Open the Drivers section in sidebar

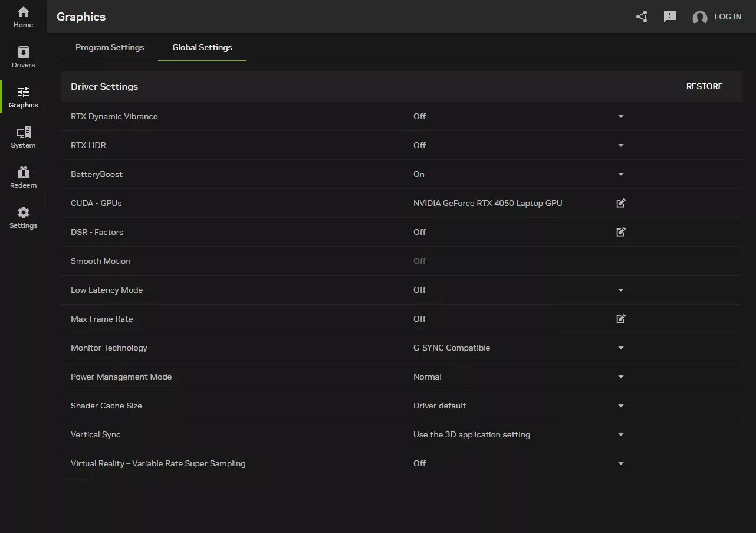coord(23,57)
